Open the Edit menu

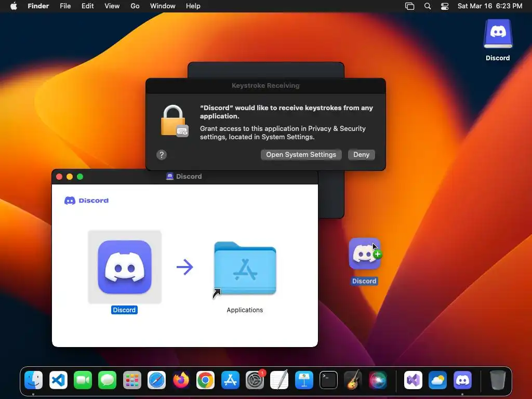[x=87, y=6]
